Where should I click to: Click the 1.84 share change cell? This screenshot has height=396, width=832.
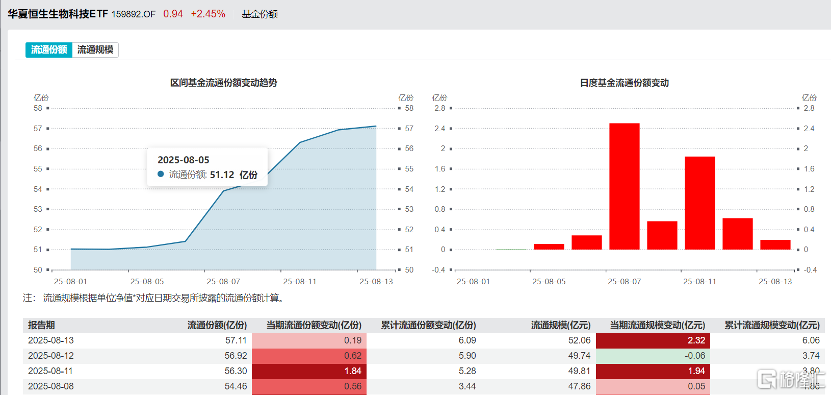point(309,371)
